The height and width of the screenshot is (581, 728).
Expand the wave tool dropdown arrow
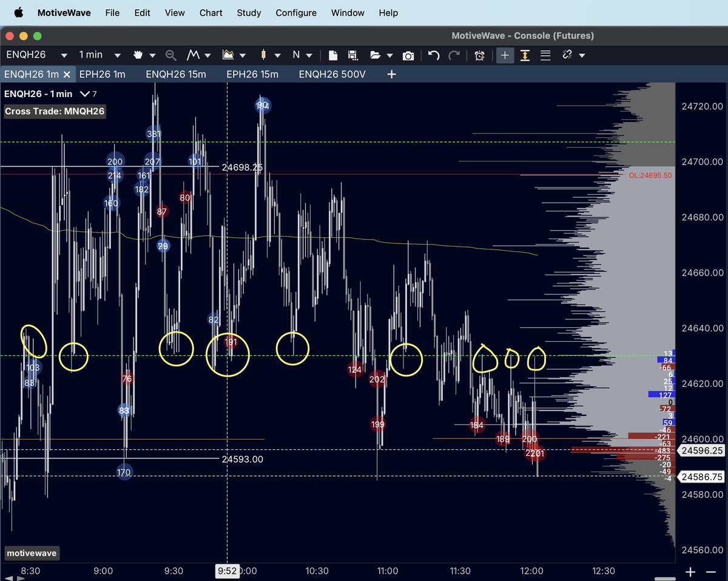click(x=208, y=55)
